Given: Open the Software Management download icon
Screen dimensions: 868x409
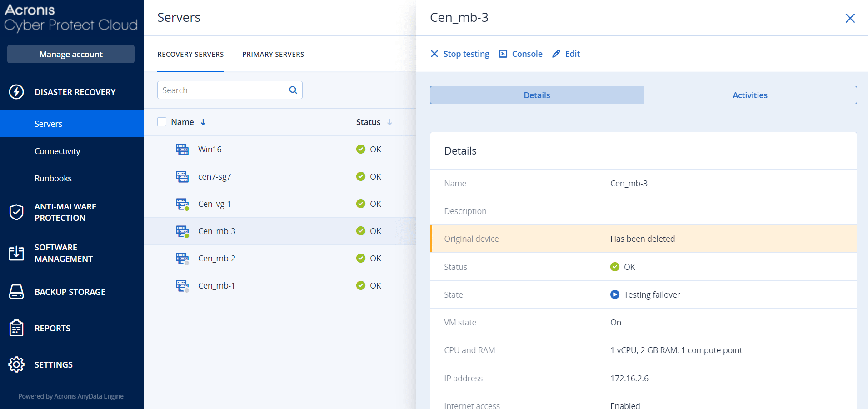Looking at the screenshot, I should (x=16, y=253).
